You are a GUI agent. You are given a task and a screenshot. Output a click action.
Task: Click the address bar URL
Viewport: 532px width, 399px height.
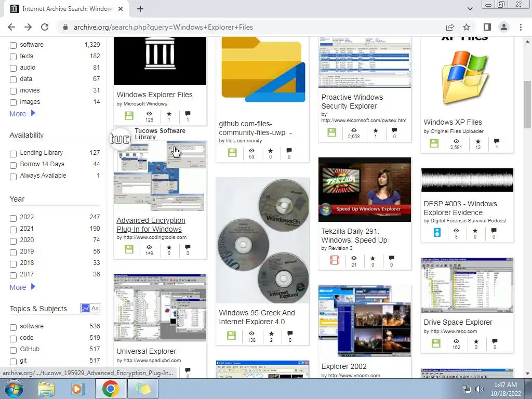pos(163,27)
